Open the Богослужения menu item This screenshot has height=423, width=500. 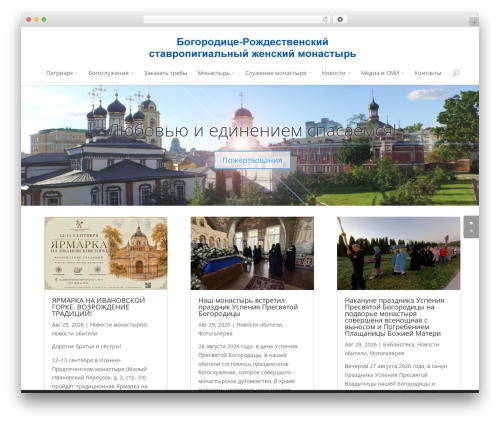pyautogui.click(x=108, y=73)
